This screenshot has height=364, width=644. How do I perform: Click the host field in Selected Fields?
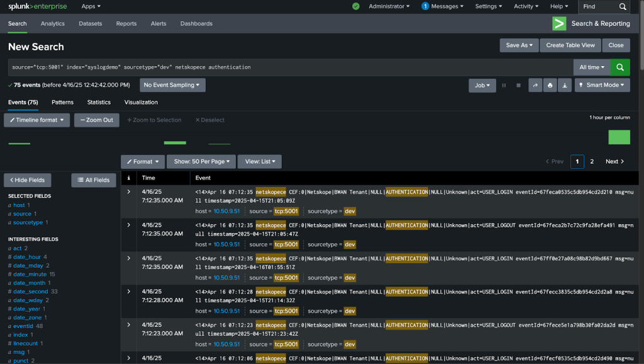(x=19, y=205)
